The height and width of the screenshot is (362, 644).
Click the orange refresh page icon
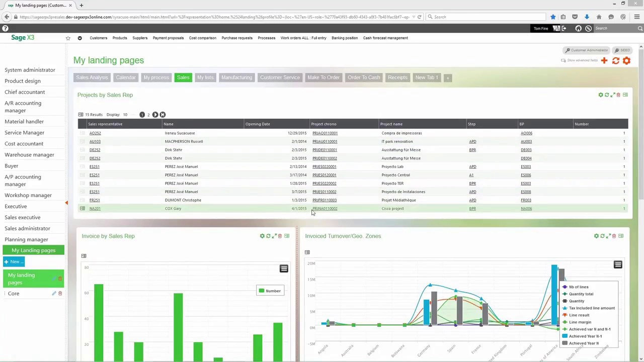(615, 60)
